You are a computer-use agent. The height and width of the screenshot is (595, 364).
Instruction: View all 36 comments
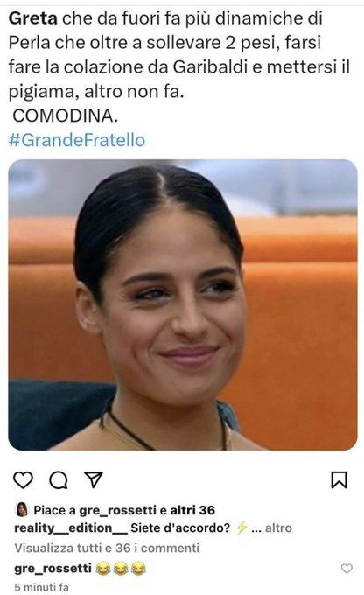point(107,548)
